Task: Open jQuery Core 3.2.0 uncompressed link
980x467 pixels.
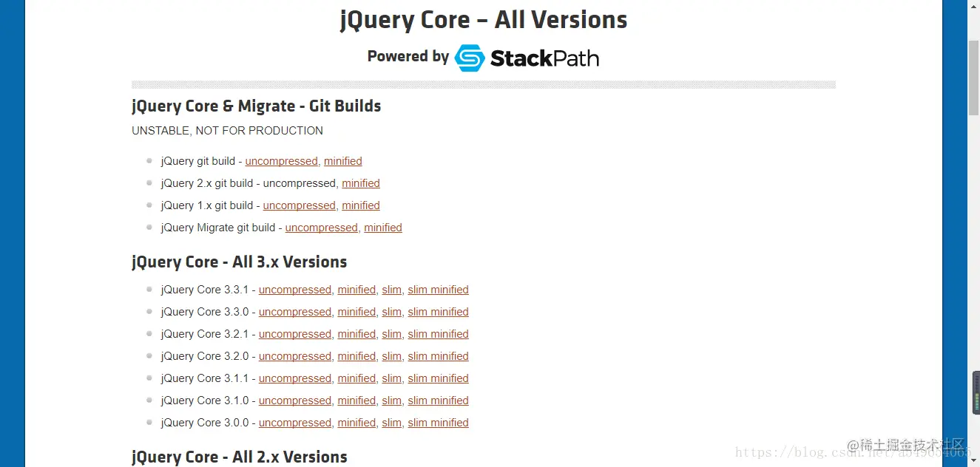Action: 295,356
